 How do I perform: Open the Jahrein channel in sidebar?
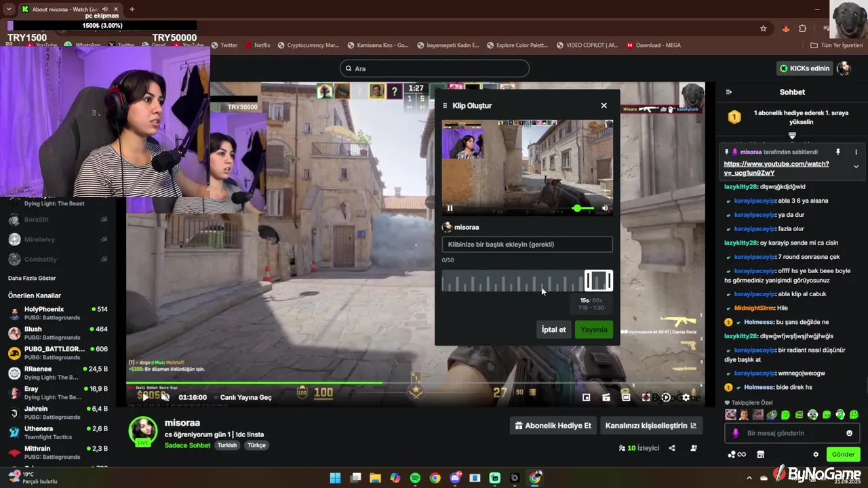click(x=58, y=413)
